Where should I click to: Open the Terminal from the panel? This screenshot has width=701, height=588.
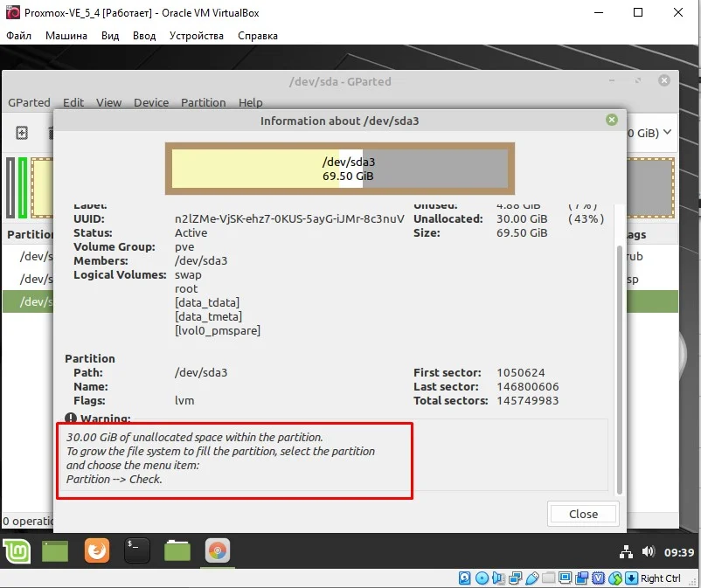click(x=137, y=550)
